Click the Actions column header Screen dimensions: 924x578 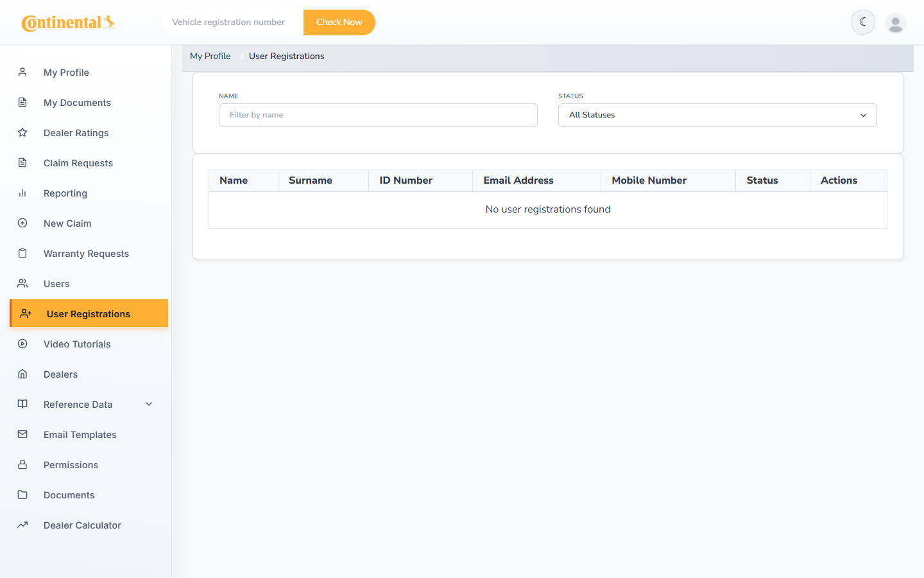click(x=849, y=180)
